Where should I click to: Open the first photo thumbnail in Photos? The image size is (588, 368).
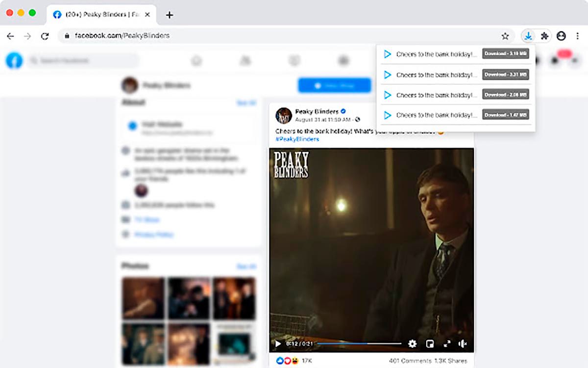point(143,298)
